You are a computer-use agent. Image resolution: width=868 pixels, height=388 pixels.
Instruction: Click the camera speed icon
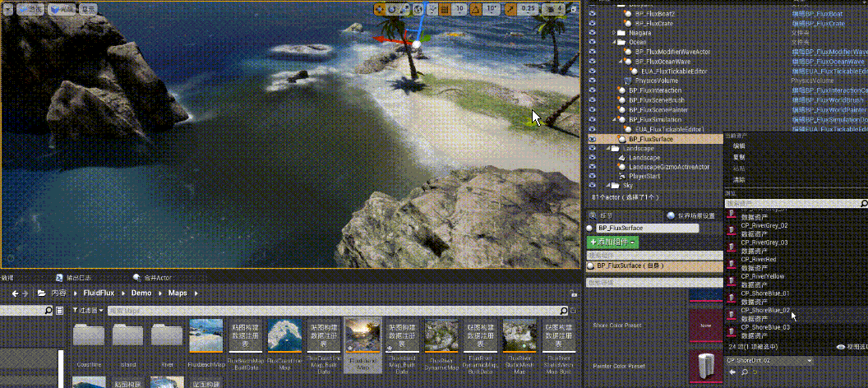pos(552,9)
